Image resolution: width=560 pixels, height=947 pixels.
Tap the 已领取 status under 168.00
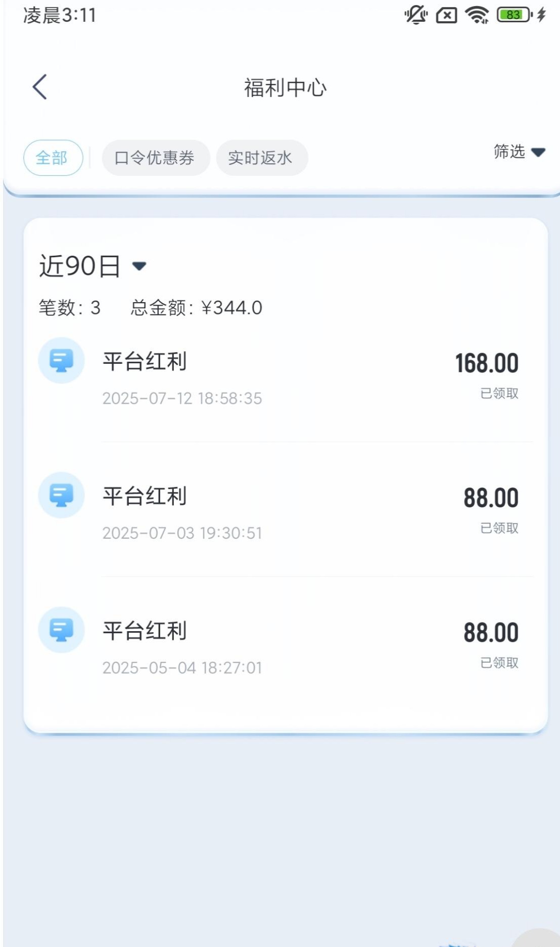tap(499, 393)
